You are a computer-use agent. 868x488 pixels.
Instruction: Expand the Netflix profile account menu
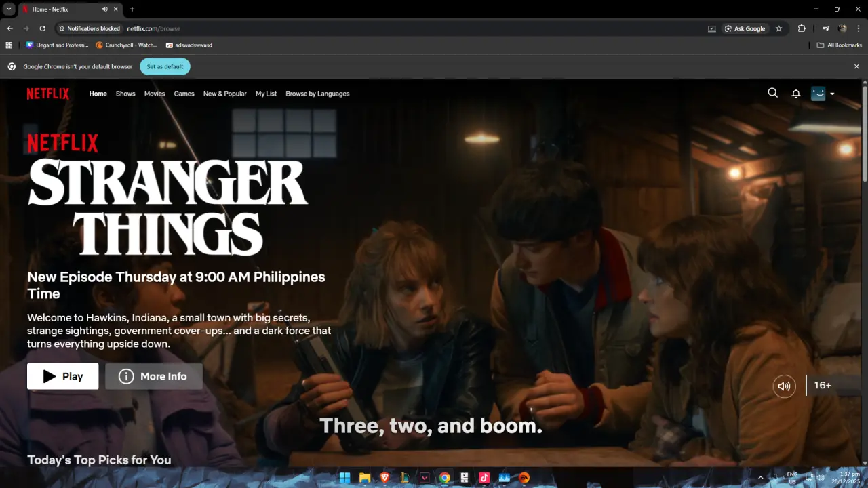pyautogui.click(x=823, y=94)
